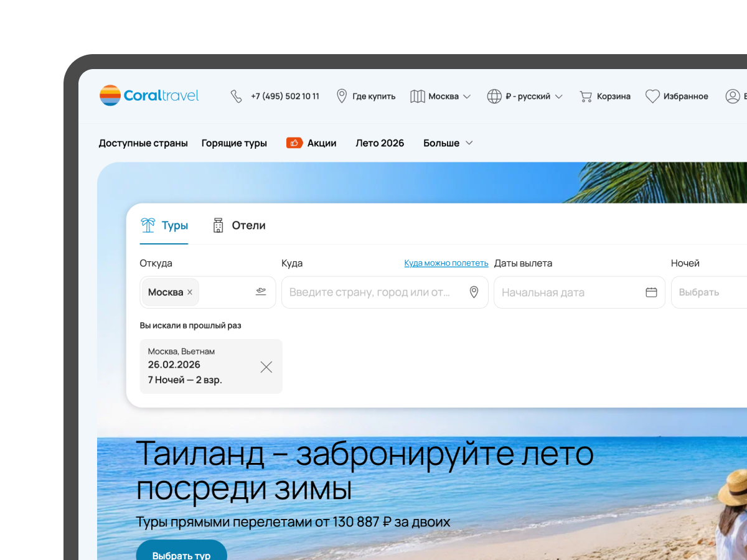Viewport: 747px width, 560px height.
Task: Click the pin icon in the Куда field
Action: [474, 292]
